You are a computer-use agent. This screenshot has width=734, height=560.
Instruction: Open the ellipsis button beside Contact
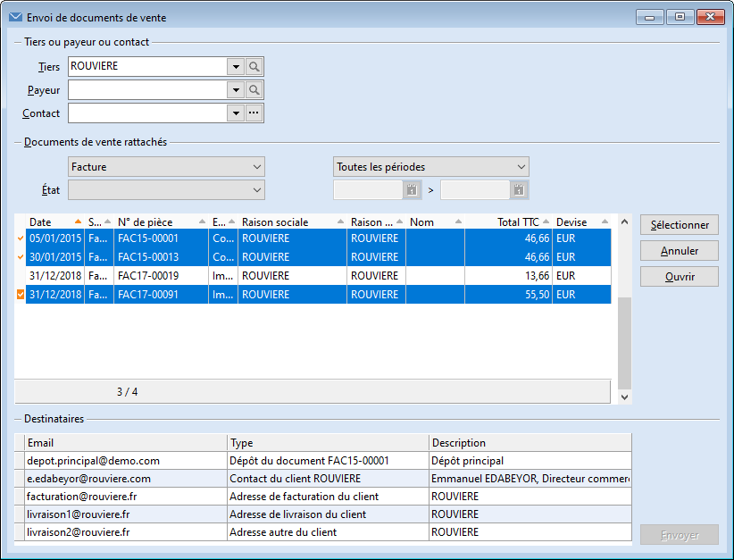pyautogui.click(x=254, y=113)
